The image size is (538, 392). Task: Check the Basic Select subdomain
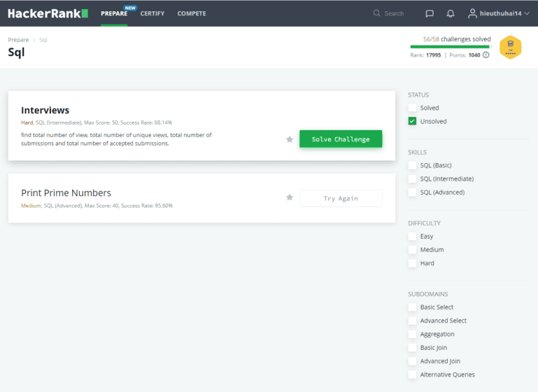413,307
